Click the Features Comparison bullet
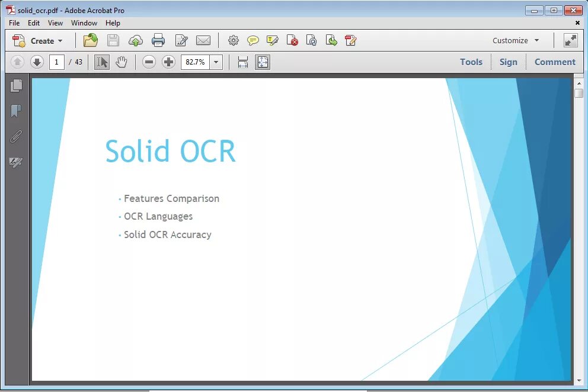This screenshot has width=588, height=392. pos(171,198)
